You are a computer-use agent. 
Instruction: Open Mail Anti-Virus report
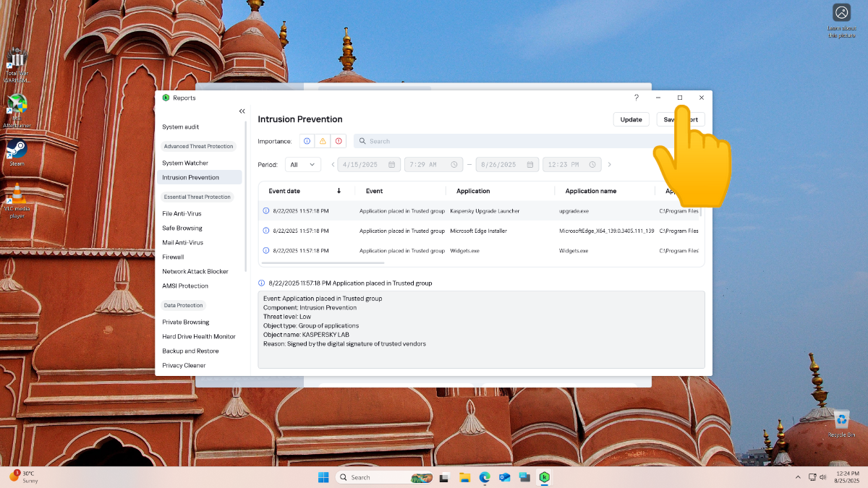(x=182, y=242)
